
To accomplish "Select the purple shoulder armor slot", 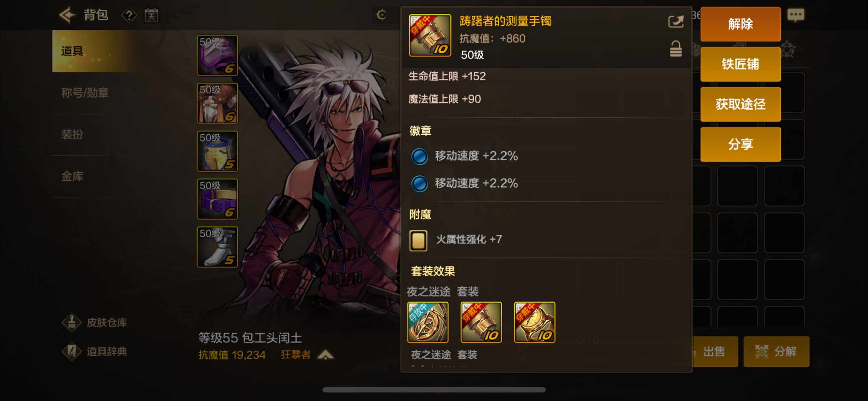I will 217,55.
